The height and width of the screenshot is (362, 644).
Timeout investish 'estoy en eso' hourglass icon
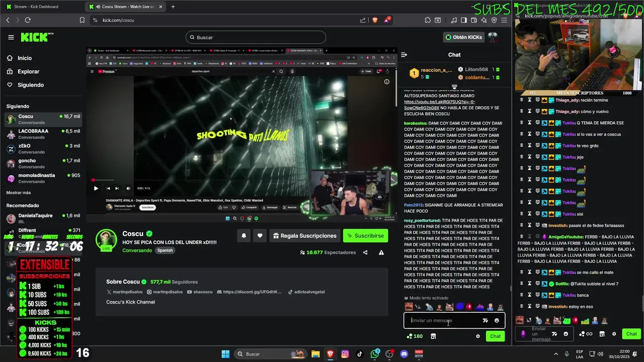click(529, 306)
